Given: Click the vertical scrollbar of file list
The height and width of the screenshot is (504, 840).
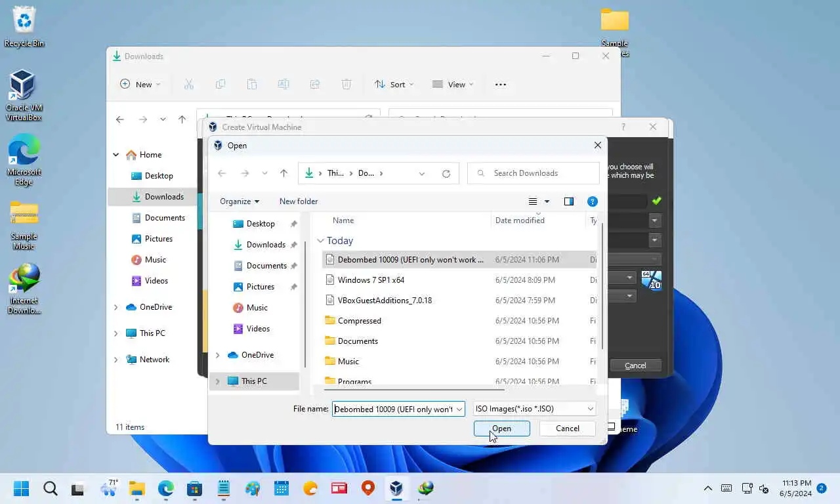Looking at the screenshot, I should click(x=602, y=285).
